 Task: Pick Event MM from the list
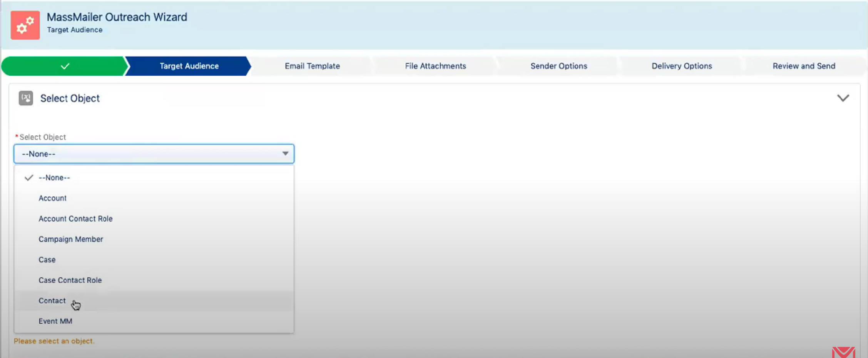point(154,321)
